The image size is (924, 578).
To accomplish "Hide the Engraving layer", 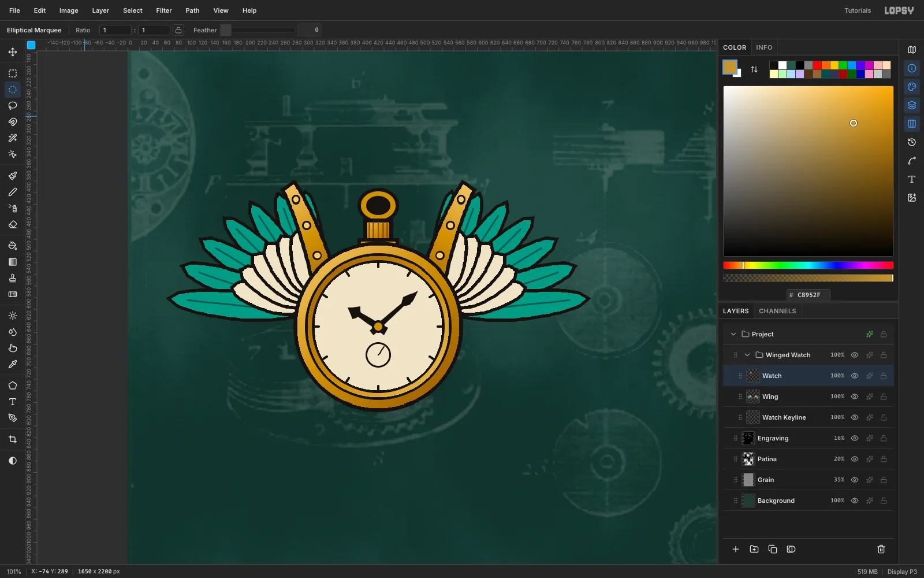I will (x=855, y=438).
